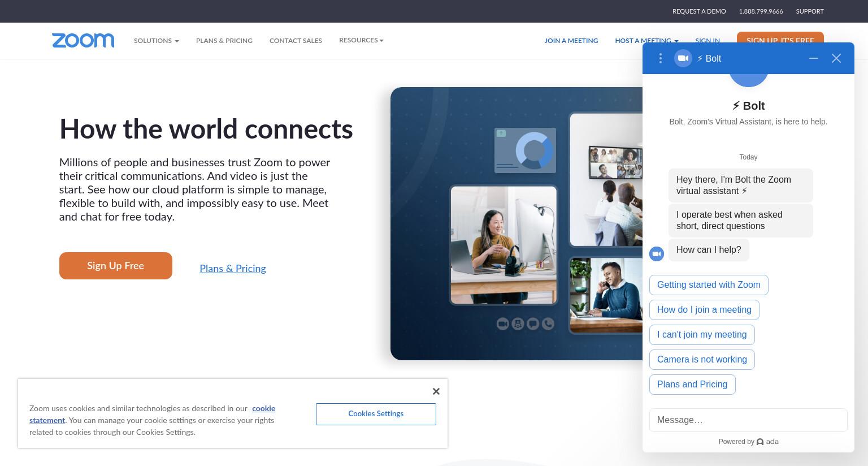Click 'Hey there, I'm Bolt' chat message

(740, 185)
